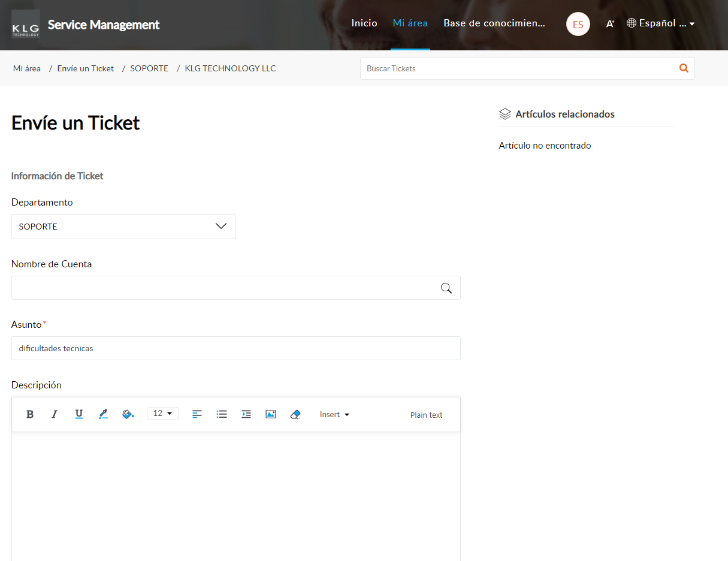Open the font size 12 dropdown
Viewport: 728px width, 561px height.
(162, 413)
